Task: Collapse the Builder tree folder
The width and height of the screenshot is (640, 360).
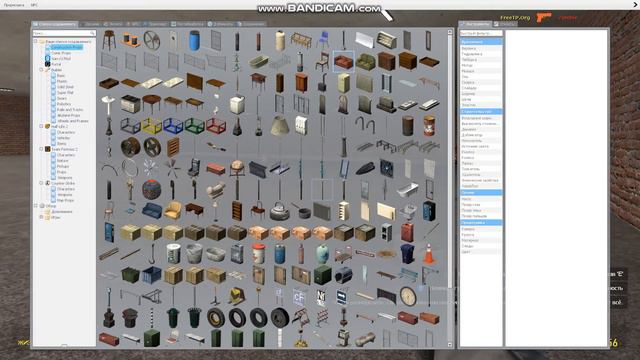Action: pos(41,70)
